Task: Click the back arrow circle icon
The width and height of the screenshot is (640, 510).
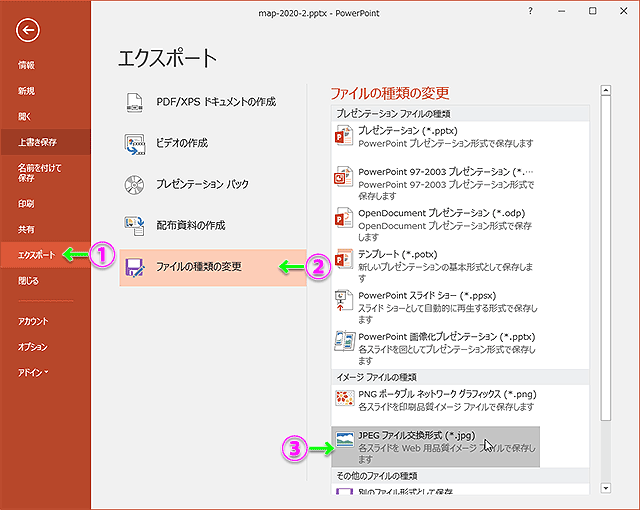Action: [28, 30]
